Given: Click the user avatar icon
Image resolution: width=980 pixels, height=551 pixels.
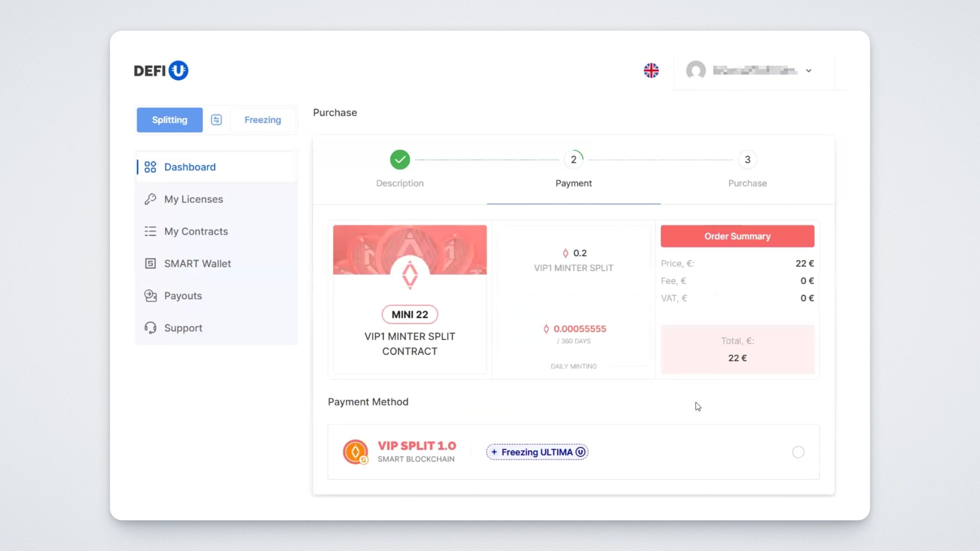Looking at the screenshot, I should coord(696,70).
